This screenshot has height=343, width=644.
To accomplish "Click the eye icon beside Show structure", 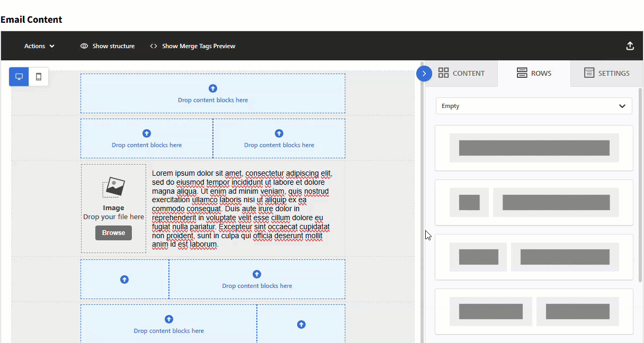I will pos(84,46).
